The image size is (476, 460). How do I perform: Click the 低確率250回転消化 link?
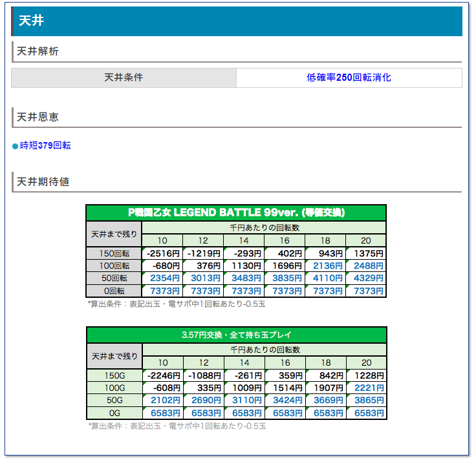click(x=349, y=78)
